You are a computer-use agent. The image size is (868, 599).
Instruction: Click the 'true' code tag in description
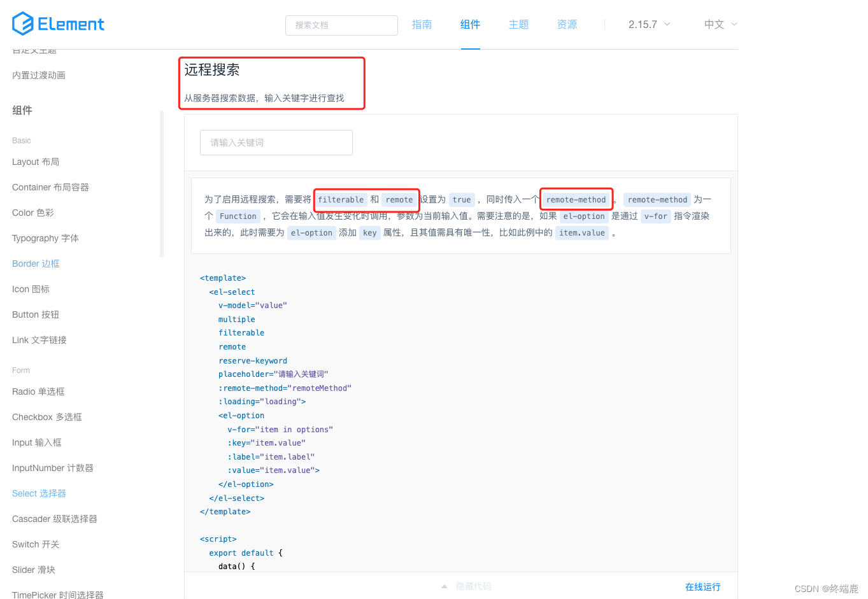click(x=462, y=199)
